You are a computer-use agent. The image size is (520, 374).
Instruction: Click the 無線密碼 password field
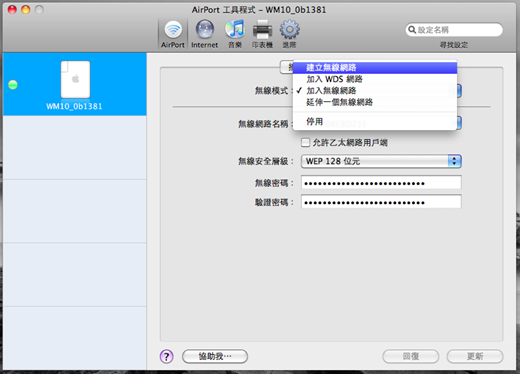(381, 183)
